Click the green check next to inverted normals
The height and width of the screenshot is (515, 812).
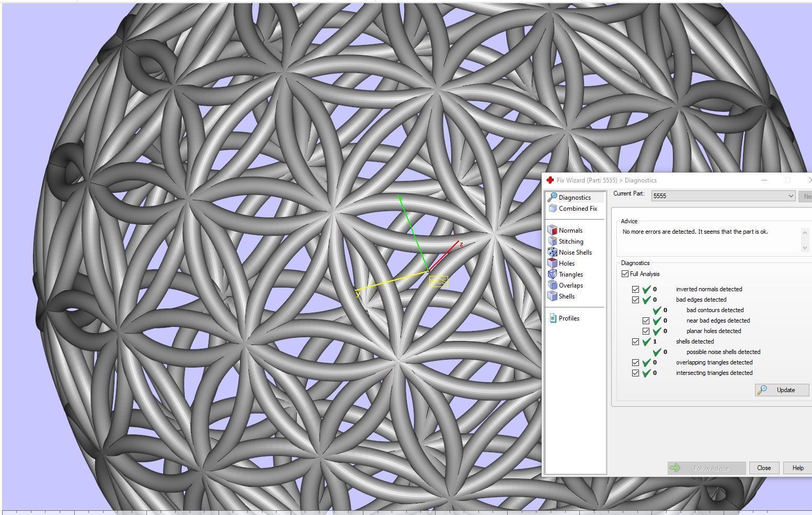[x=646, y=289]
